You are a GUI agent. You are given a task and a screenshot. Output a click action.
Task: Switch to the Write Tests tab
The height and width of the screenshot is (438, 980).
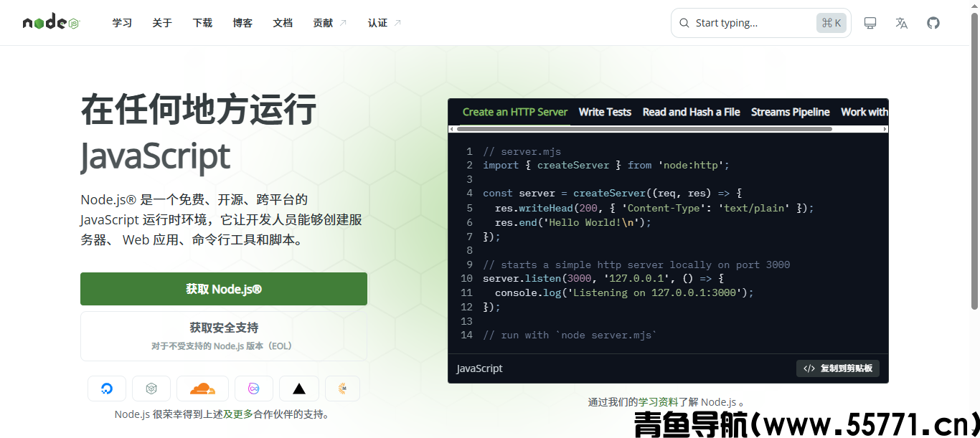click(605, 112)
